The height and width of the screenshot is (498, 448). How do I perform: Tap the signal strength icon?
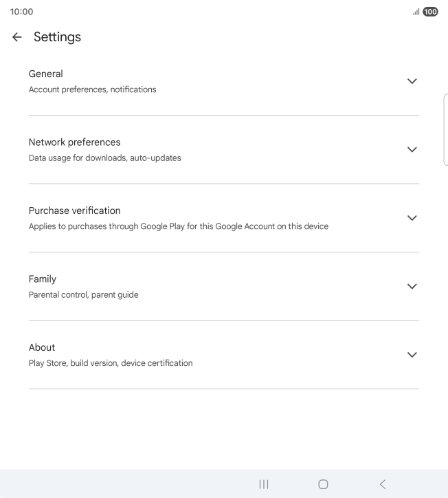click(416, 12)
